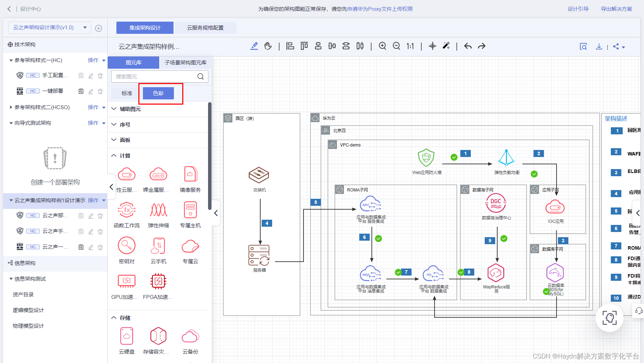This screenshot has height=363, width=644.
Task: Select the FPGA加速 element icon
Action: click(159, 281)
